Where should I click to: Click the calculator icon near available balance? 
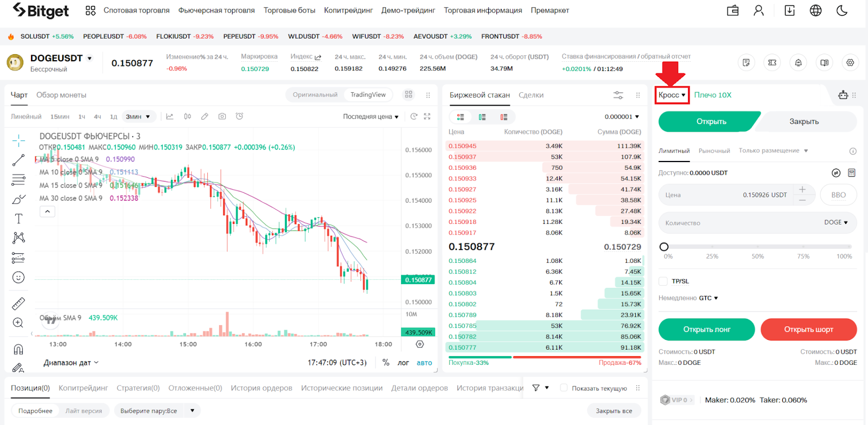(x=852, y=173)
